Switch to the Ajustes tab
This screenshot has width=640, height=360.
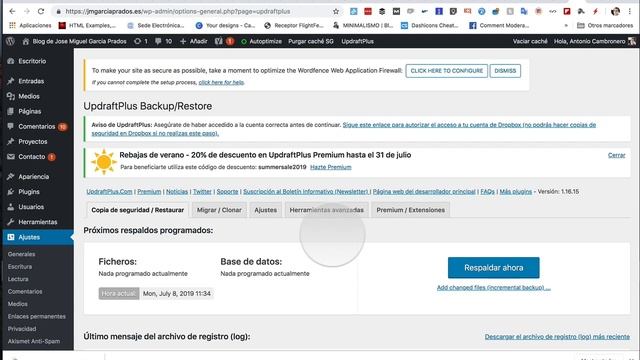(x=265, y=210)
